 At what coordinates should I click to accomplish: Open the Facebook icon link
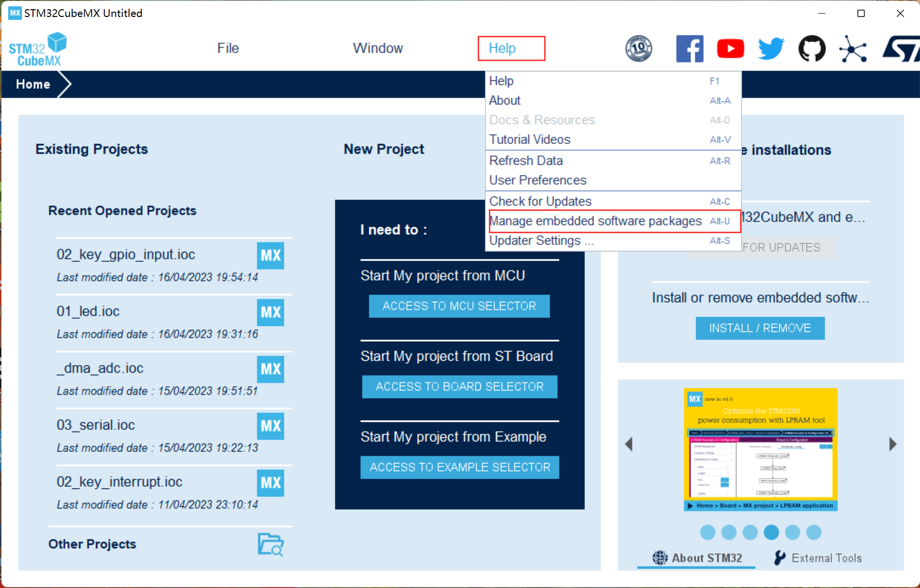689,48
